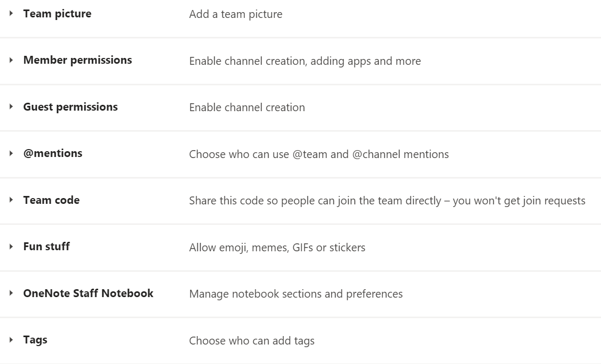The width and height of the screenshot is (601, 364).
Task: Open the Guest permissions heading
Action: (70, 107)
